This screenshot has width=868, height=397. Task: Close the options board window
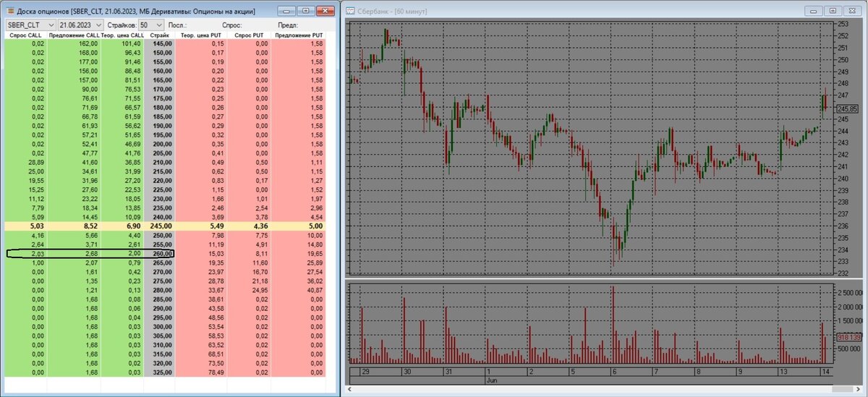(x=325, y=11)
